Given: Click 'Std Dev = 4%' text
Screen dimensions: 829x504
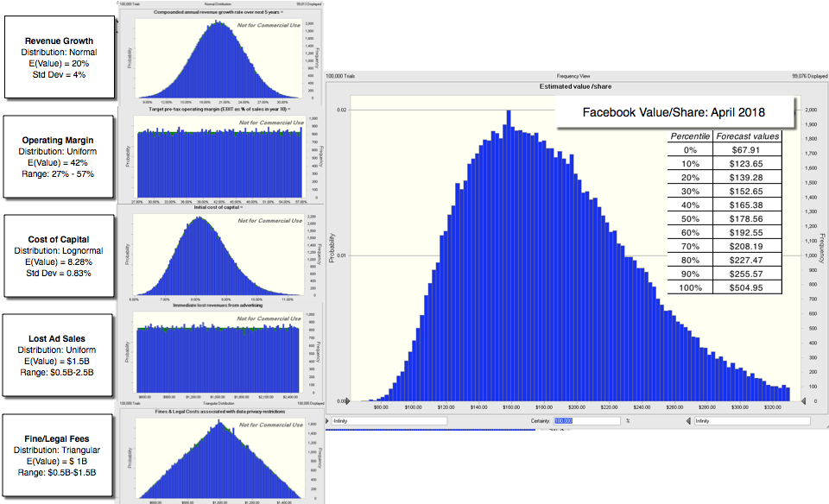Looking at the screenshot, I should click(60, 74).
